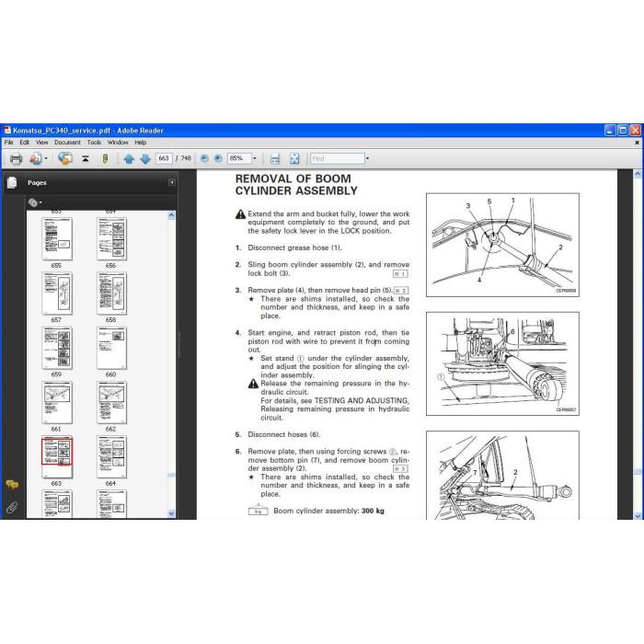
Task: Open the Edit menu
Action: tap(25, 142)
